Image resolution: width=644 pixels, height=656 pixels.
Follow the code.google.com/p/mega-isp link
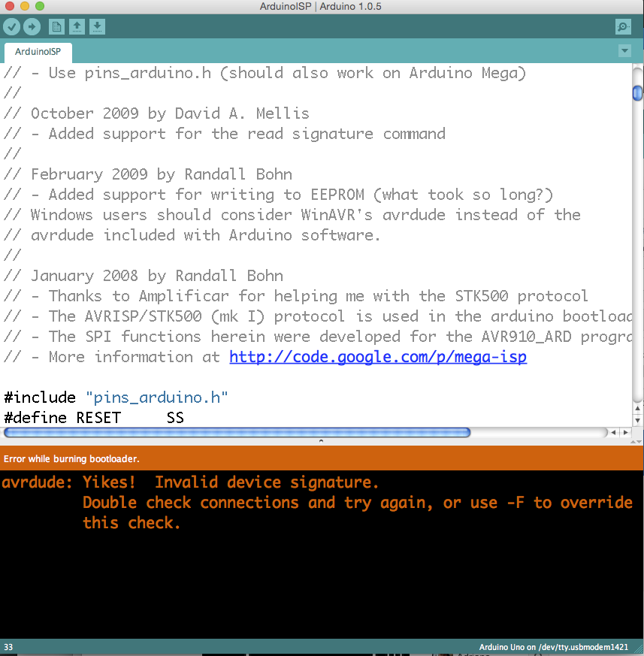[378, 357]
